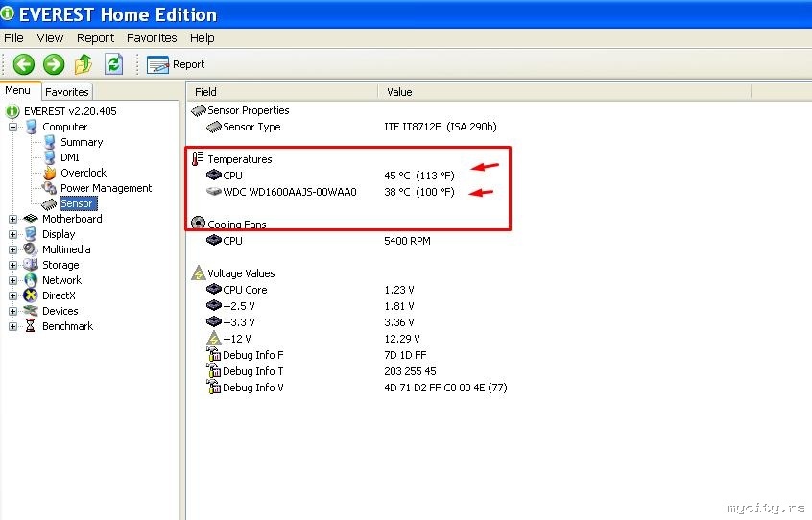Refresh the page with the Refresh icon
Screen dimensions: 812x520
coord(113,64)
